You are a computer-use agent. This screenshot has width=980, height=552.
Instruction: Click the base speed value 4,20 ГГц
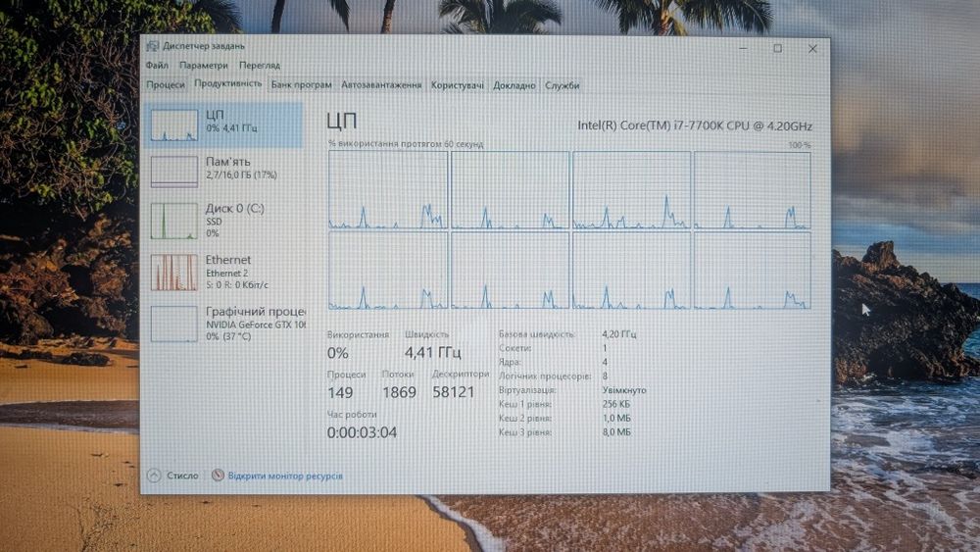point(619,334)
